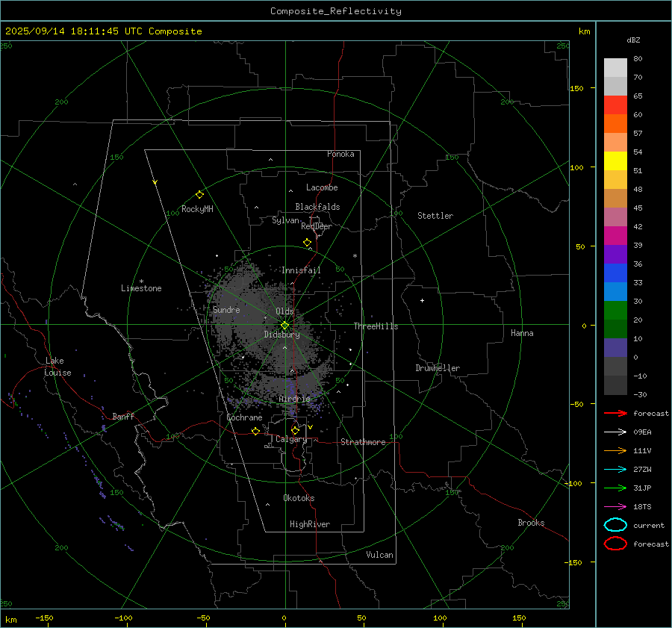This screenshot has width=672, height=628.
Task: Click the orange 111V arrow icon
Action: point(615,450)
